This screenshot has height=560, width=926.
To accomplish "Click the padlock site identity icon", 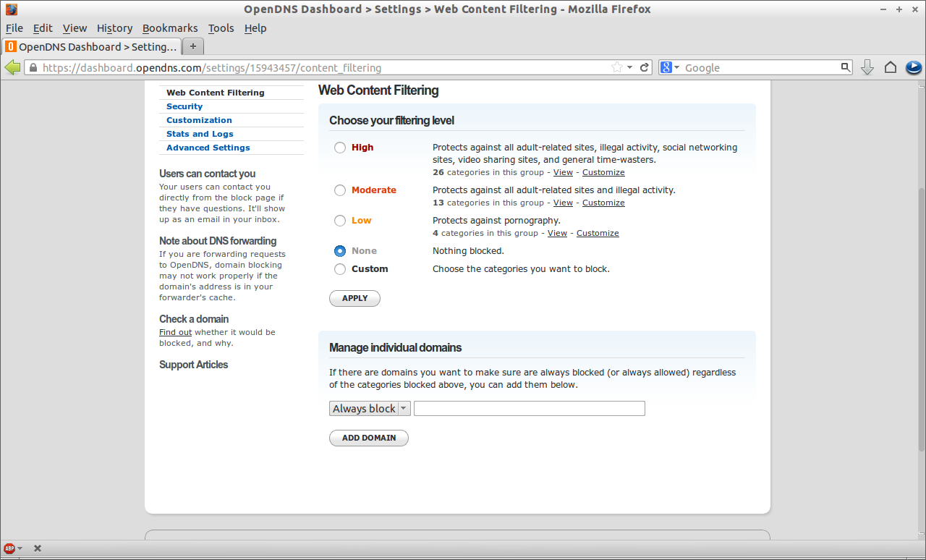I will pyautogui.click(x=32, y=68).
